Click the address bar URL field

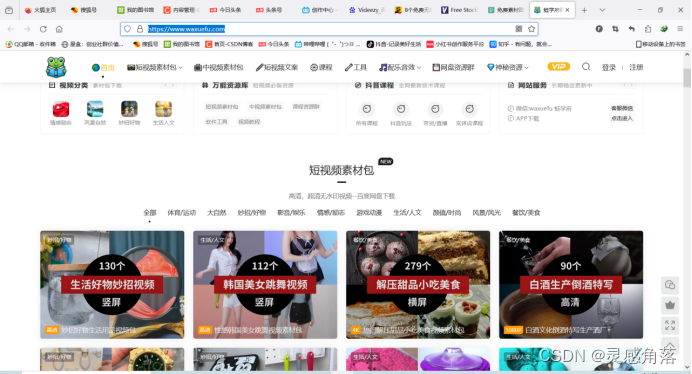[x=329, y=29]
